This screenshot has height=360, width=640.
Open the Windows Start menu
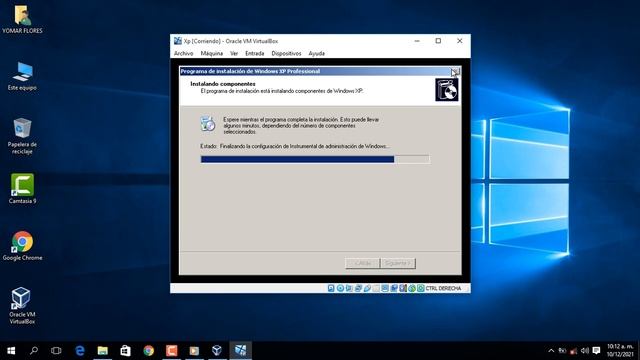[11, 351]
